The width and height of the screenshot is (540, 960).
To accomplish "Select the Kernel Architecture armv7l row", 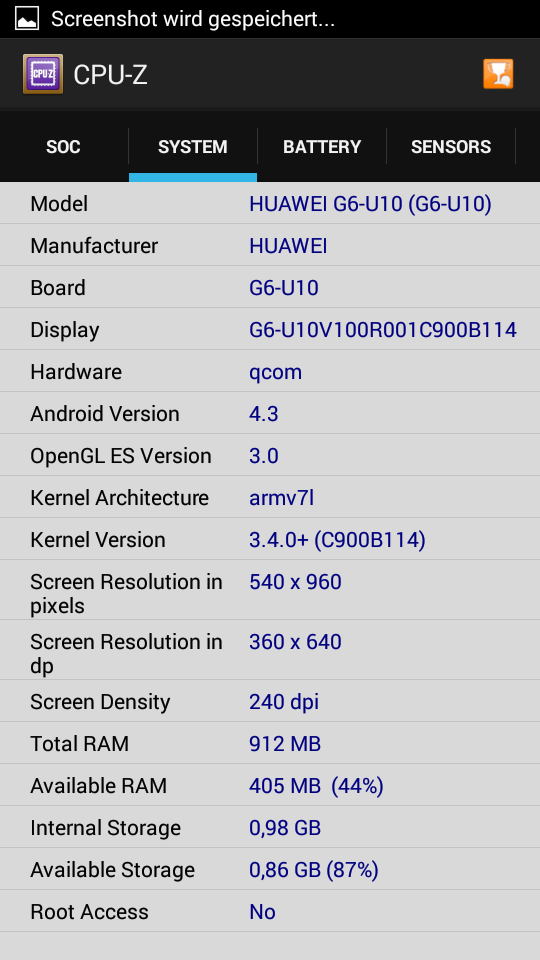I will 270,497.
